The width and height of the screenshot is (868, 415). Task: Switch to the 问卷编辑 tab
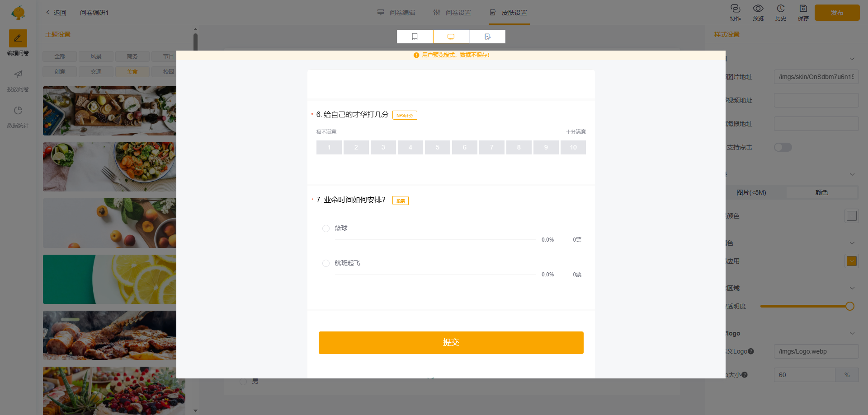tap(396, 13)
